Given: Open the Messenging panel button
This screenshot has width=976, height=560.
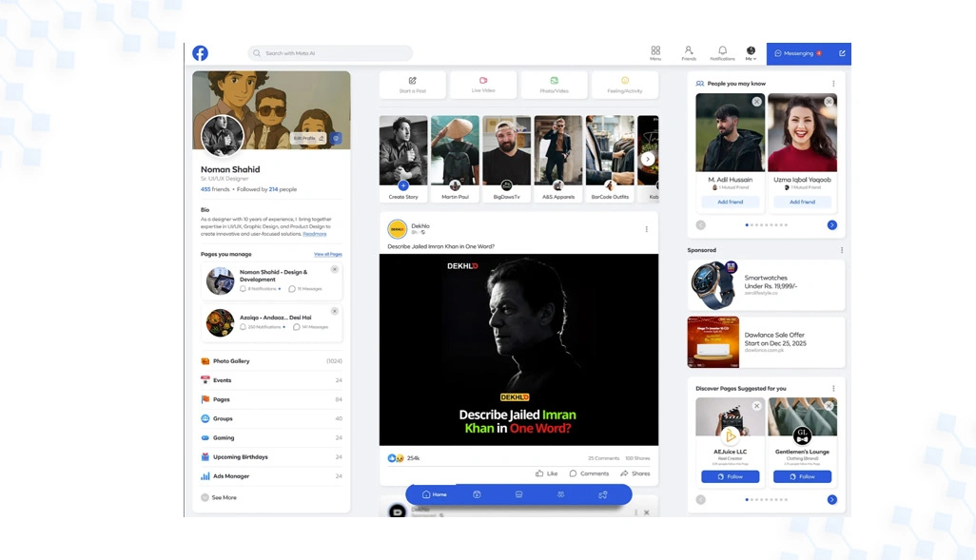Looking at the screenshot, I should click(798, 53).
